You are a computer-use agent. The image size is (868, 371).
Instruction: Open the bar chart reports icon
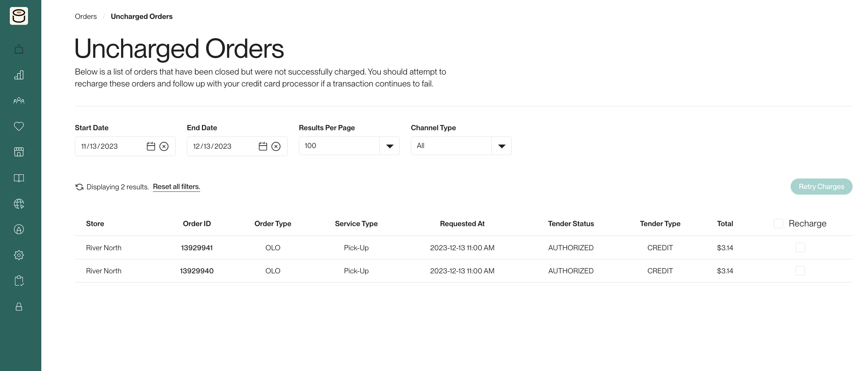pos(19,75)
